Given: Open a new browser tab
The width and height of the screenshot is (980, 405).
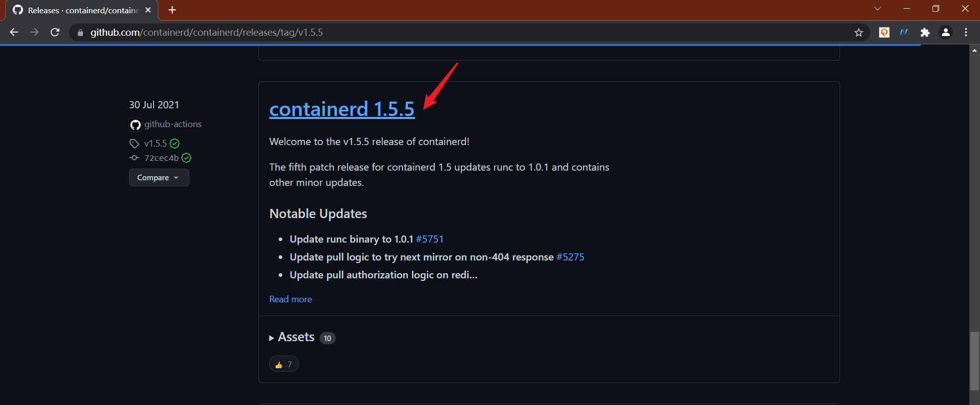Looking at the screenshot, I should 172,10.
